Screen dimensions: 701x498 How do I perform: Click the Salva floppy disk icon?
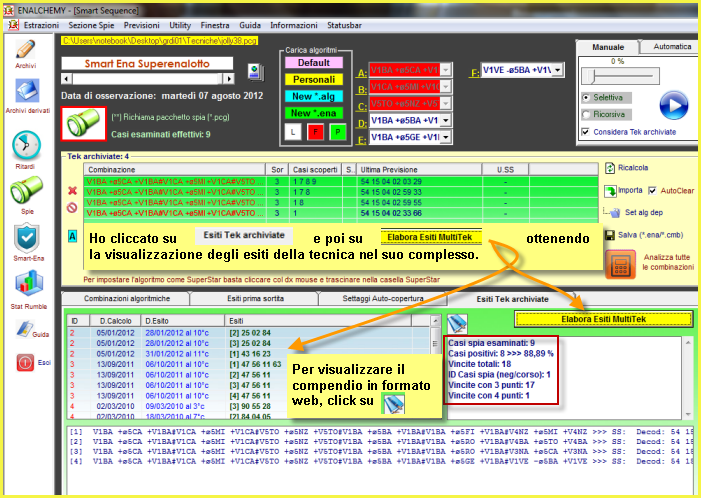coord(610,235)
